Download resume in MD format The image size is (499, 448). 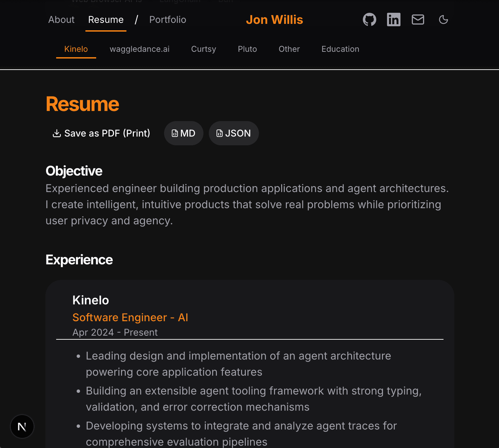point(184,133)
